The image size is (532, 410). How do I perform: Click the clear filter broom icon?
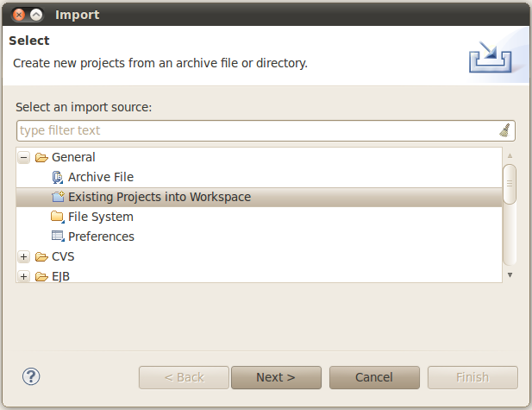[x=505, y=130]
